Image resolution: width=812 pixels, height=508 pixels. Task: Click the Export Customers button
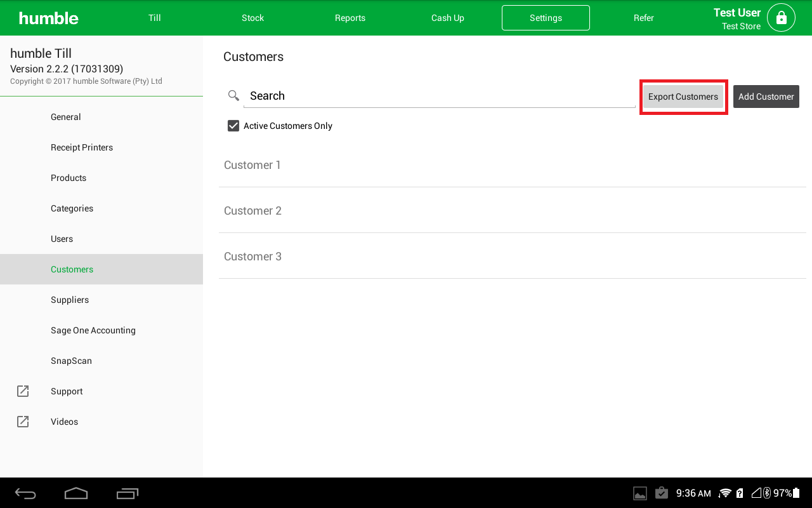(x=683, y=97)
